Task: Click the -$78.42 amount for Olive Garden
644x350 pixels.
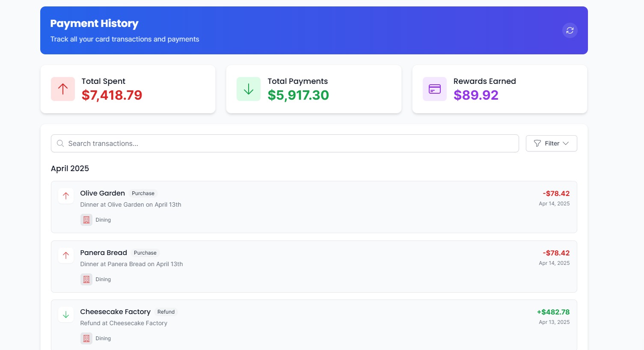Action: [556, 193]
